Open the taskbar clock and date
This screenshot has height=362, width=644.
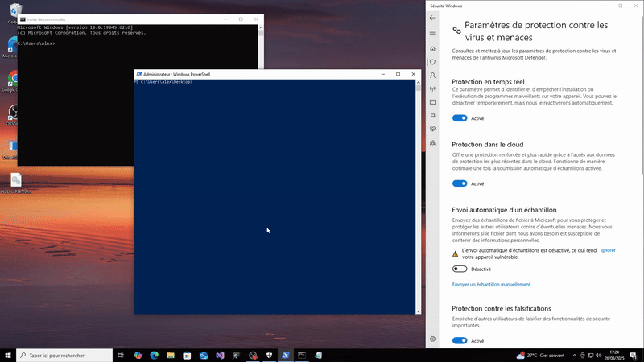(x=614, y=356)
